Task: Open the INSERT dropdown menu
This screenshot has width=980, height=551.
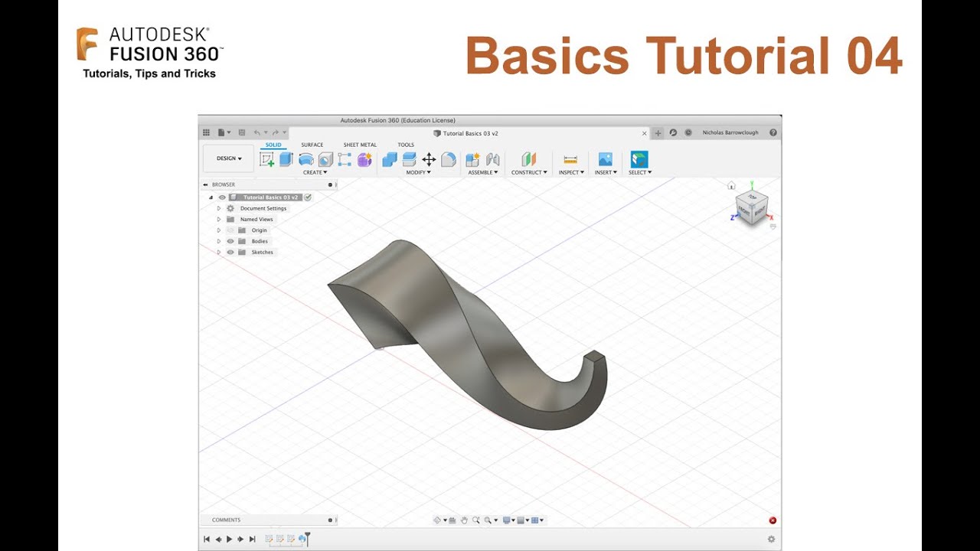Action: (x=606, y=172)
